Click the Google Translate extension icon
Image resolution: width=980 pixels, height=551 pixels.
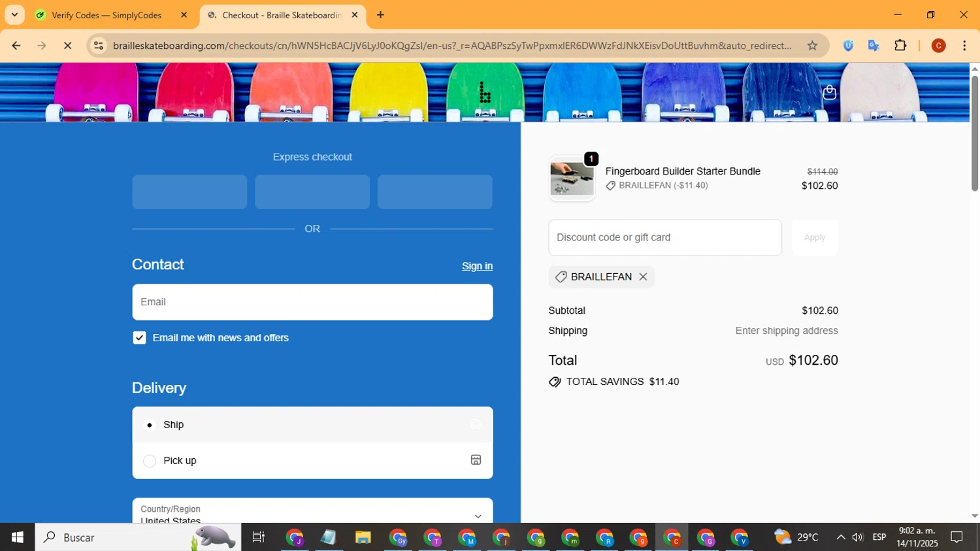pyautogui.click(x=874, y=46)
